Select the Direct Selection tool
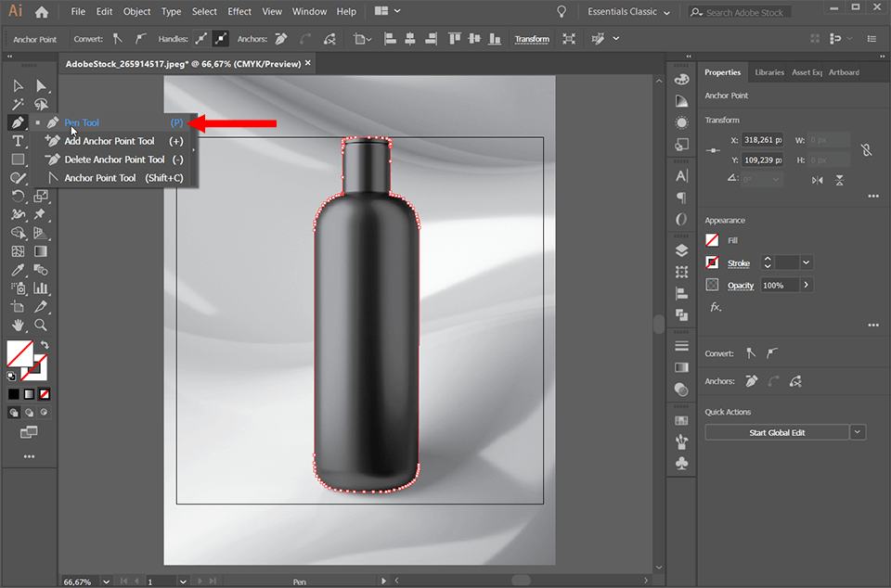The height and width of the screenshot is (588, 891). (x=41, y=85)
